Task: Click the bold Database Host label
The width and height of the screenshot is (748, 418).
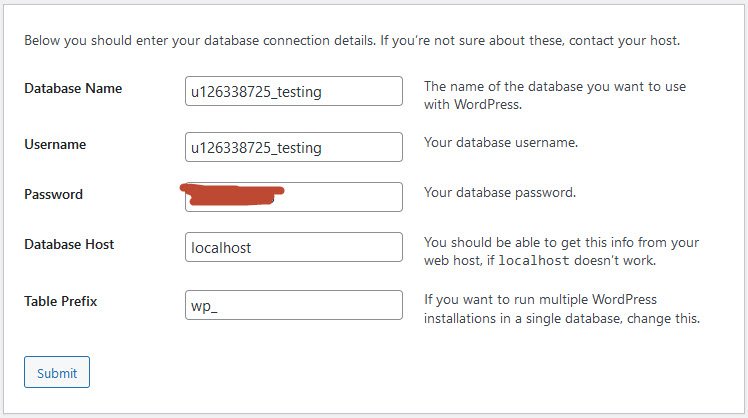Action: coord(69,244)
